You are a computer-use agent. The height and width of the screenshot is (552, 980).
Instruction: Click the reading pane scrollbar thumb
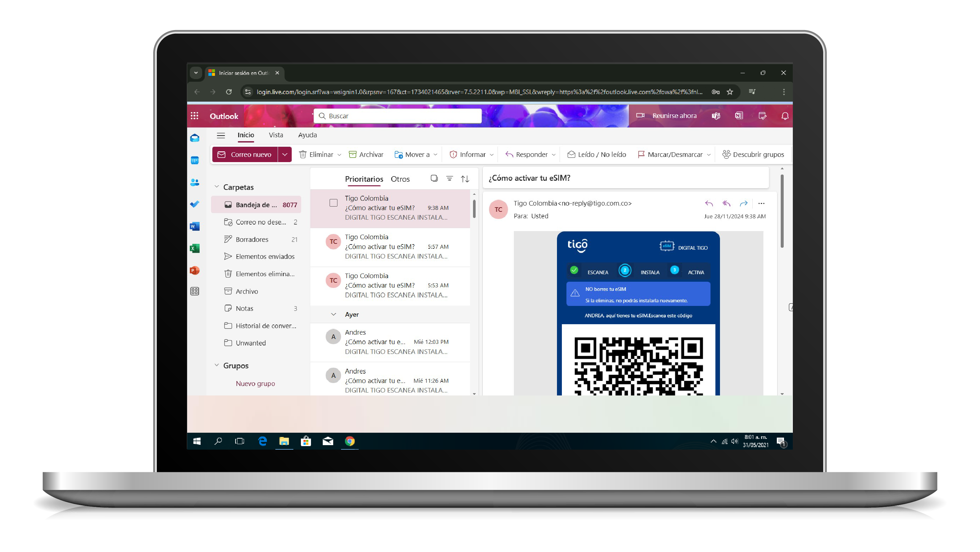pos(782,211)
